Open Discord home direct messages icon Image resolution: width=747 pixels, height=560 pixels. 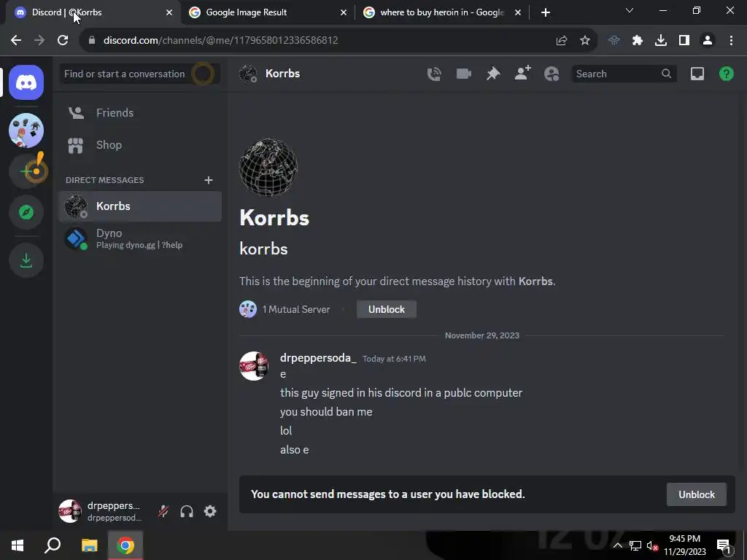[x=26, y=82]
